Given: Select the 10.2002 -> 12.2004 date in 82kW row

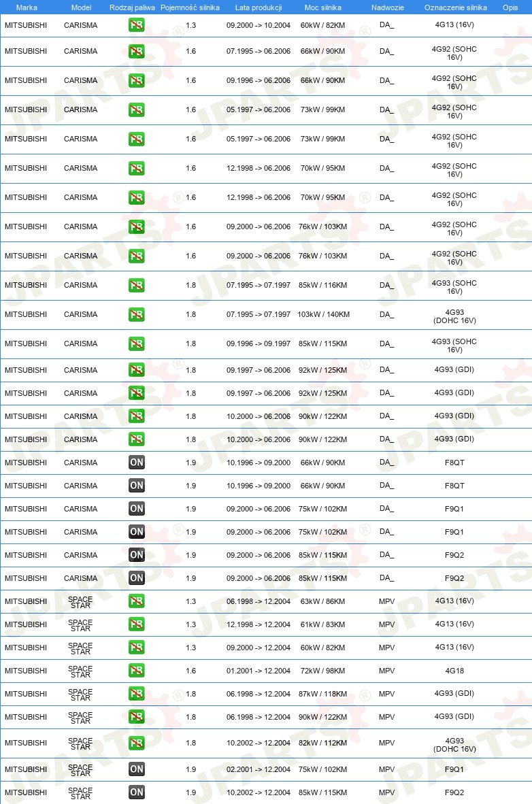Looking at the screenshot, I should pyautogui.click(x=259, y=743).
